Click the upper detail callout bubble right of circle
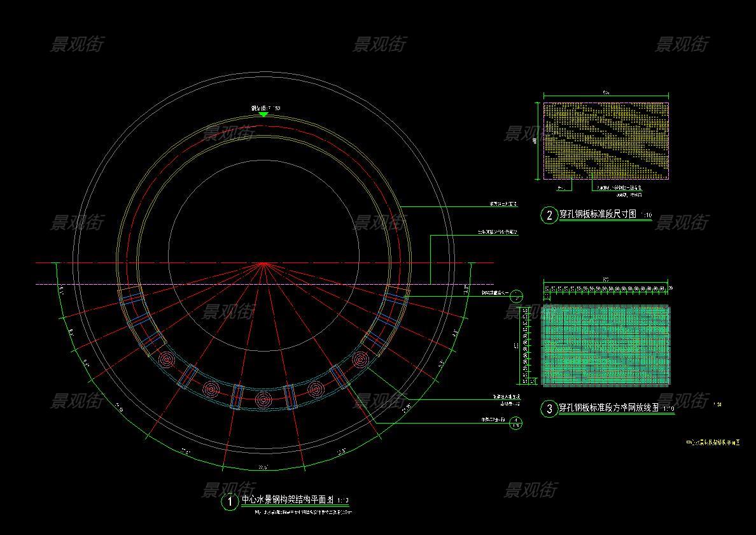This screenshot has width=756, height=535. [x=517, y=296]
